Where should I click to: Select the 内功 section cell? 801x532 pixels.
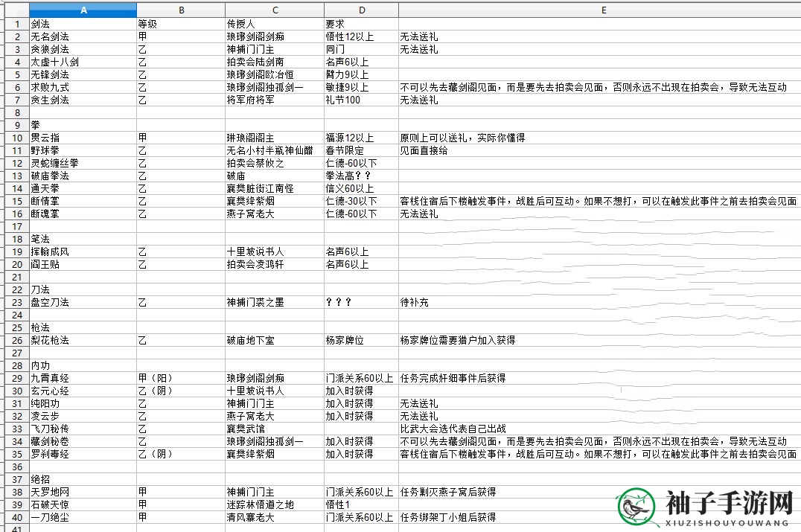click(x=83, y=365)
